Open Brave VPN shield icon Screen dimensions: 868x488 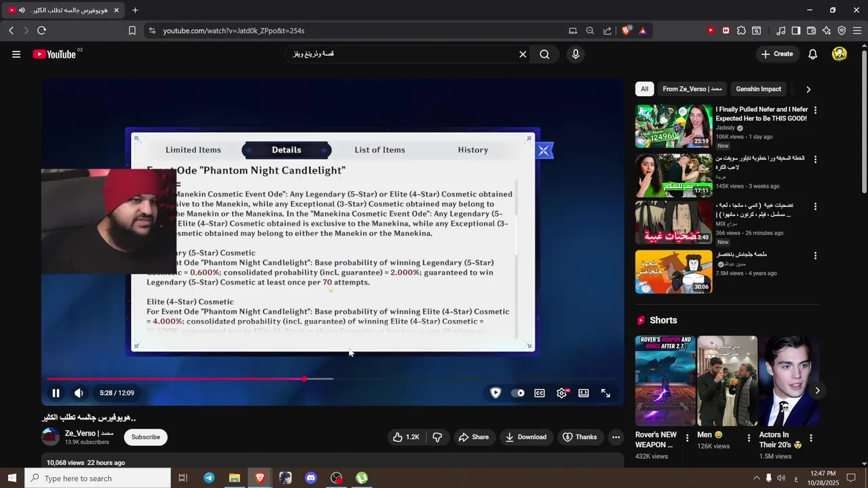(842, 30)
